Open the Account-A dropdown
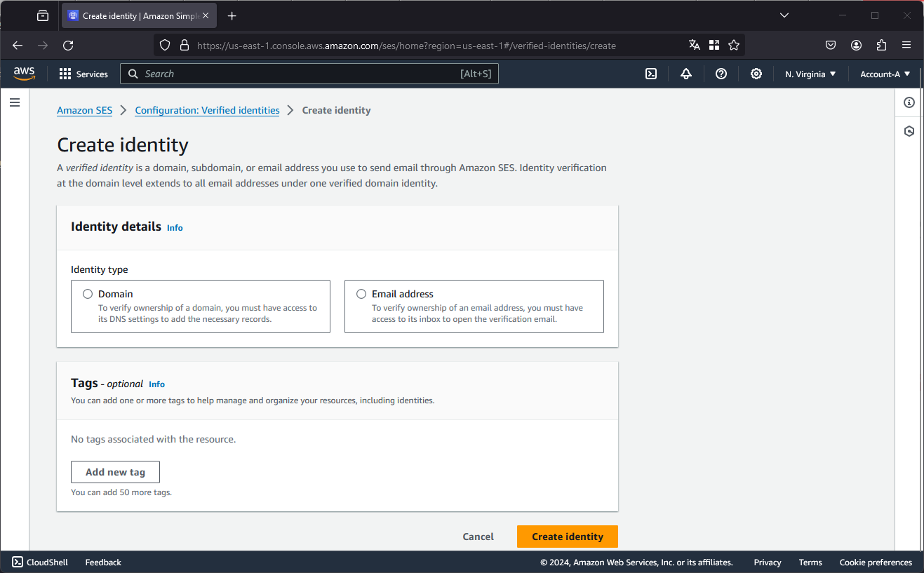 click(x=885, y=74)
